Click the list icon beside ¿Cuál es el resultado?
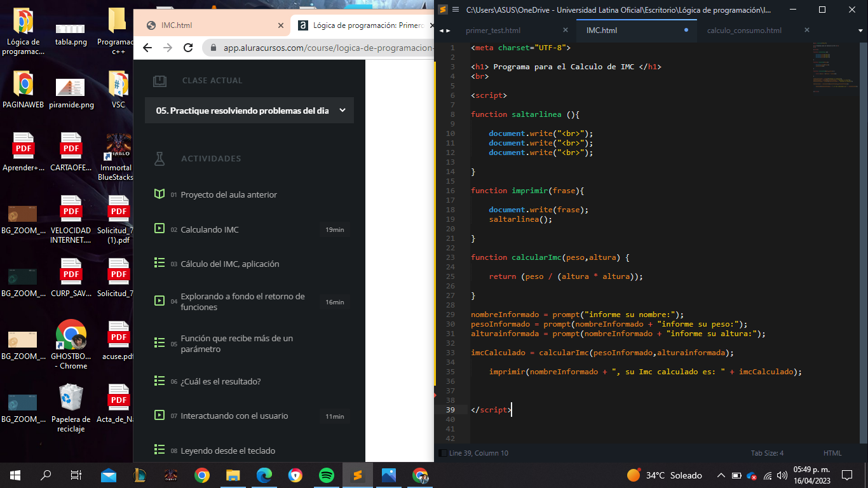The height and width of the screenshot is (488, 868). (x=159, y=381)
